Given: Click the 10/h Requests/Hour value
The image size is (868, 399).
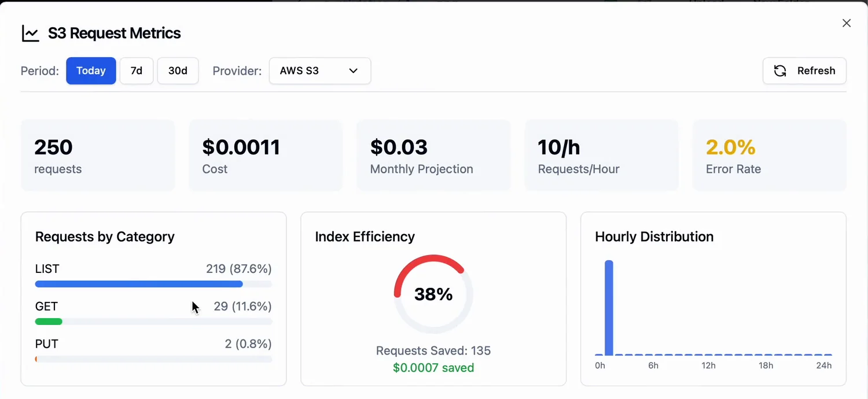Looking at the screenshot, I should click(559, 147).
